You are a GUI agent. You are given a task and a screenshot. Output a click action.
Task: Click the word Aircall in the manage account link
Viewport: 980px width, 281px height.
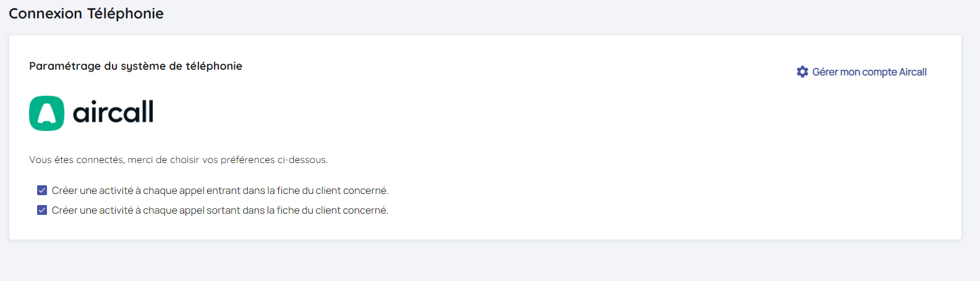point(913,72)
